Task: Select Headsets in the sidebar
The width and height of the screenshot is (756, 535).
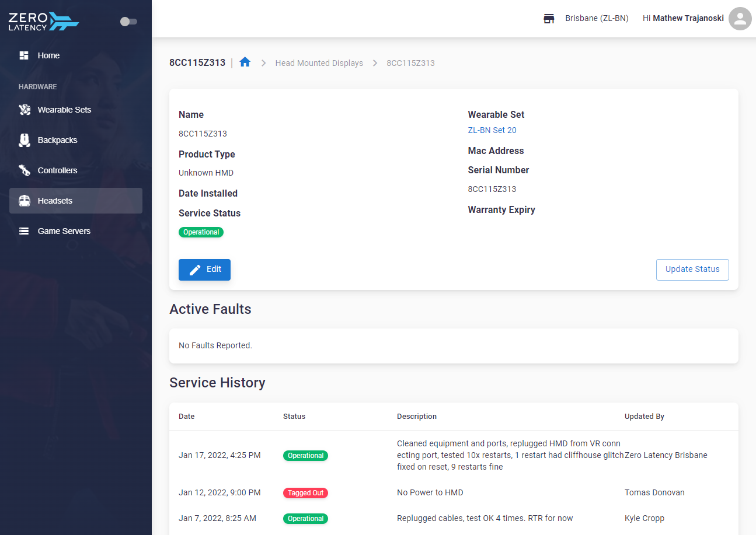Action: 76,201
